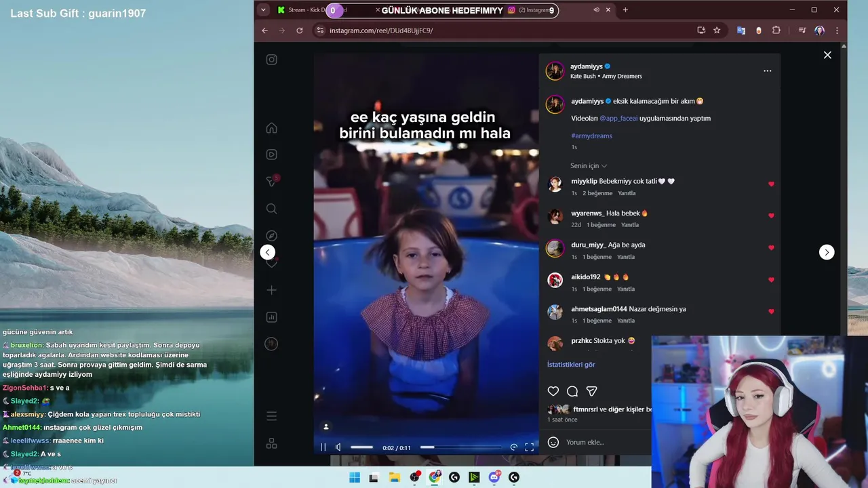
Task: Open the Dashboard chart icon in sidebar
Action: [271, 317]
